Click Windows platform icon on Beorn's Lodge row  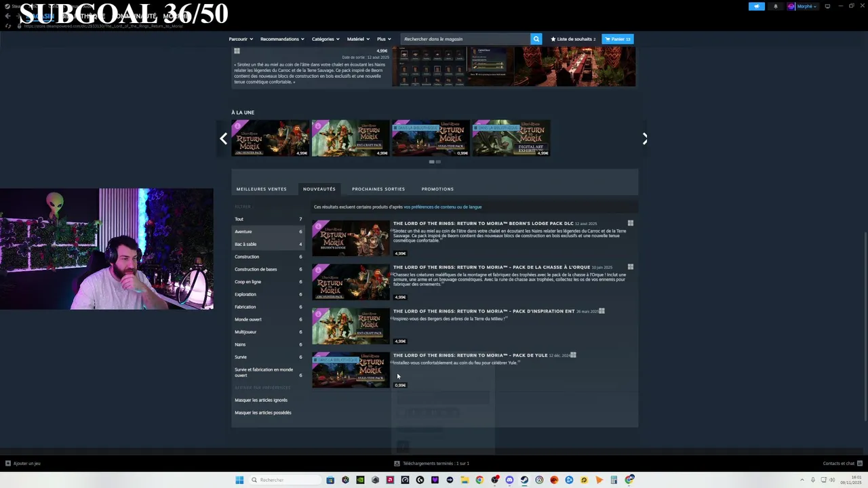[631, 223]
